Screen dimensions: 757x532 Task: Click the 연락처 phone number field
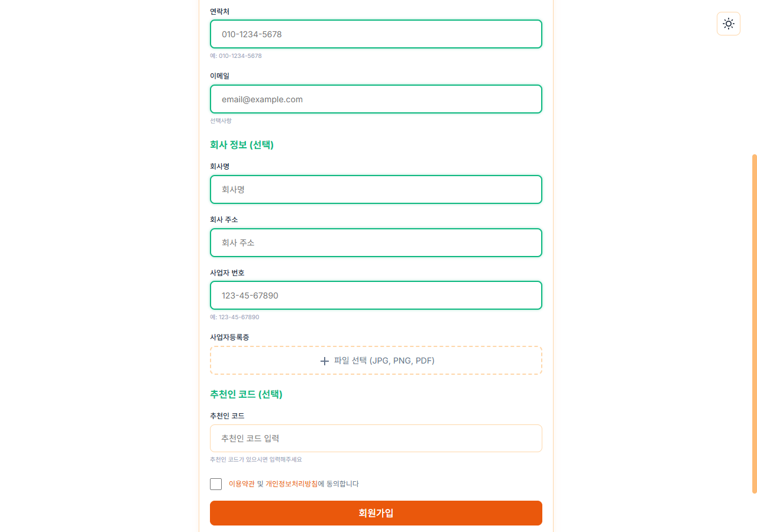[376, 34]
